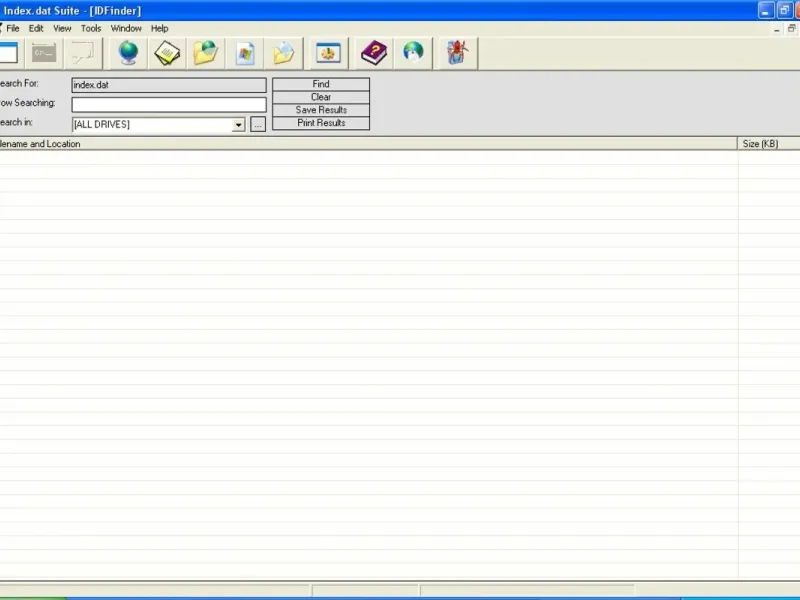This screenshot has height=600, width=800.
Task: Restore the inner IDFinder child window
Action: pyautogui.click(x=791, y=29)
